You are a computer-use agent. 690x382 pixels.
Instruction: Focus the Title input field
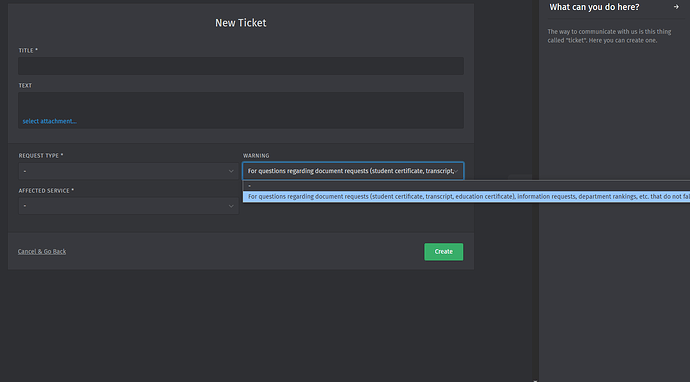click(241, 66)
